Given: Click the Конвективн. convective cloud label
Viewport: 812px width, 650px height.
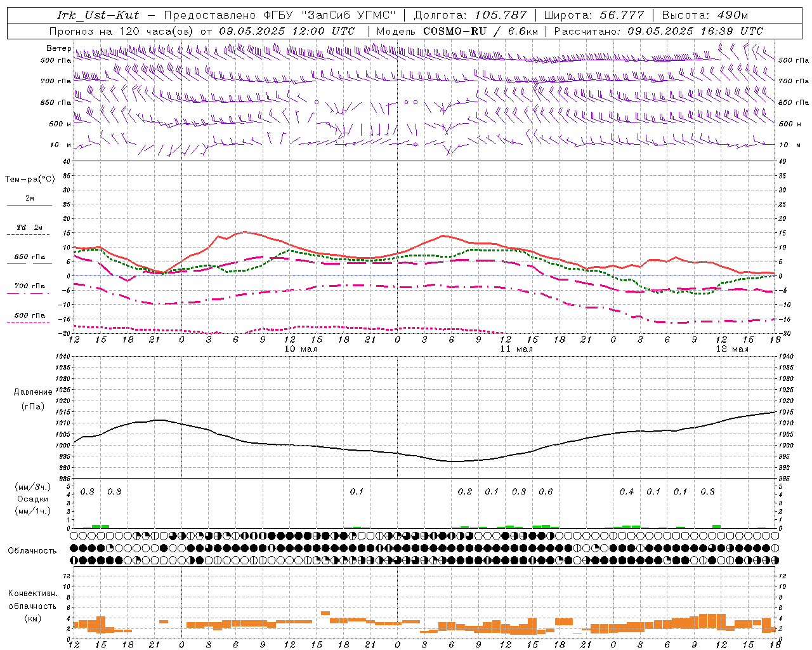Looking at the screenshot, I should click(33, 594).
